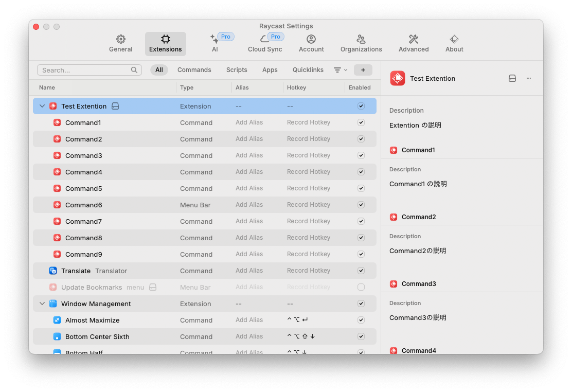This screenshot has width=572, height=392.
Task: Uncheck Almost Maximize enabled checkbox
Action: (361, 320)
